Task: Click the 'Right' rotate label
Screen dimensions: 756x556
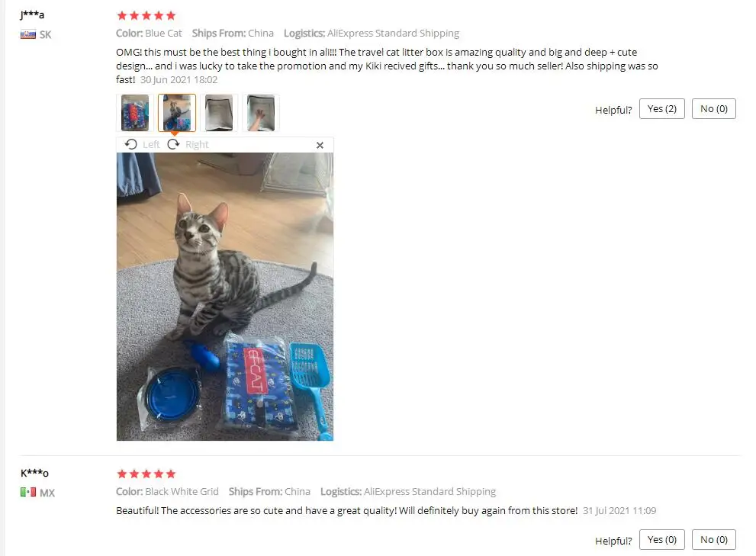Action: tap(197, 145)
